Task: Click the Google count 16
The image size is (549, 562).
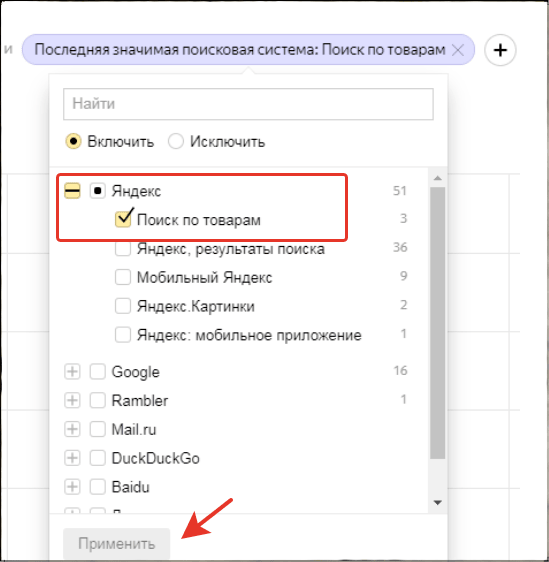Action: (400, 370)
